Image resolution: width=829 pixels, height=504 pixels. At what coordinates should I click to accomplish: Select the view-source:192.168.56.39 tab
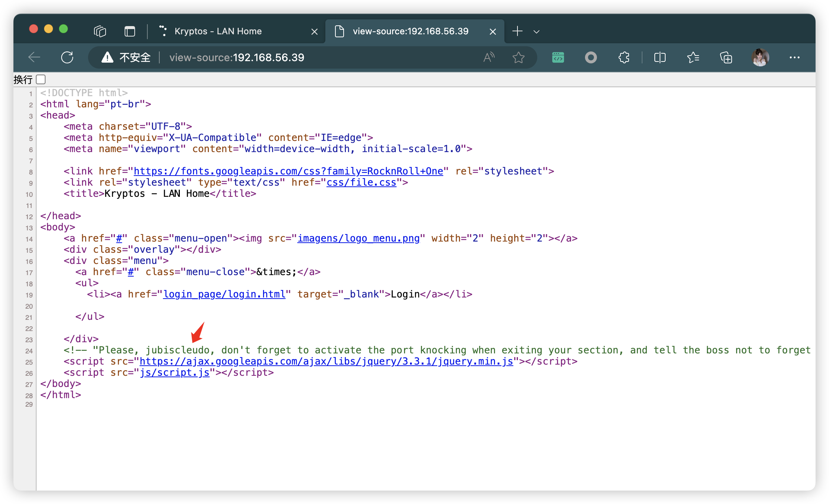coord(414,31)
